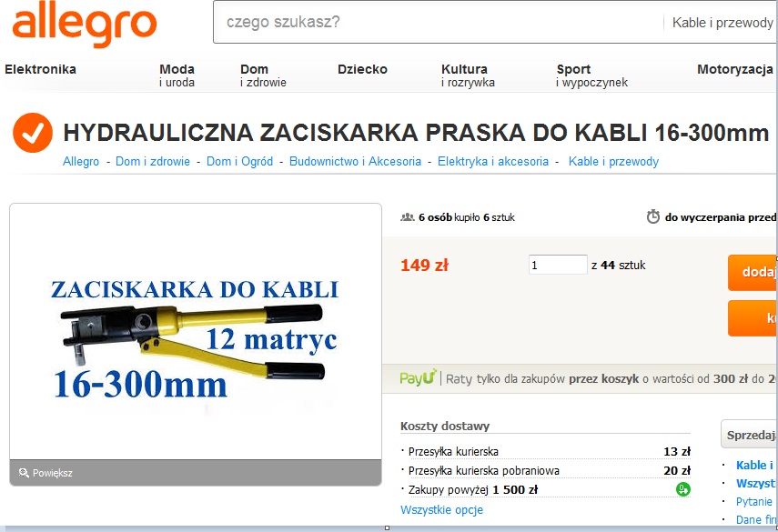The height and width of the screenshot is (532, 778).
Task: Click the buyers people icon
Action: tap(408, 217)
